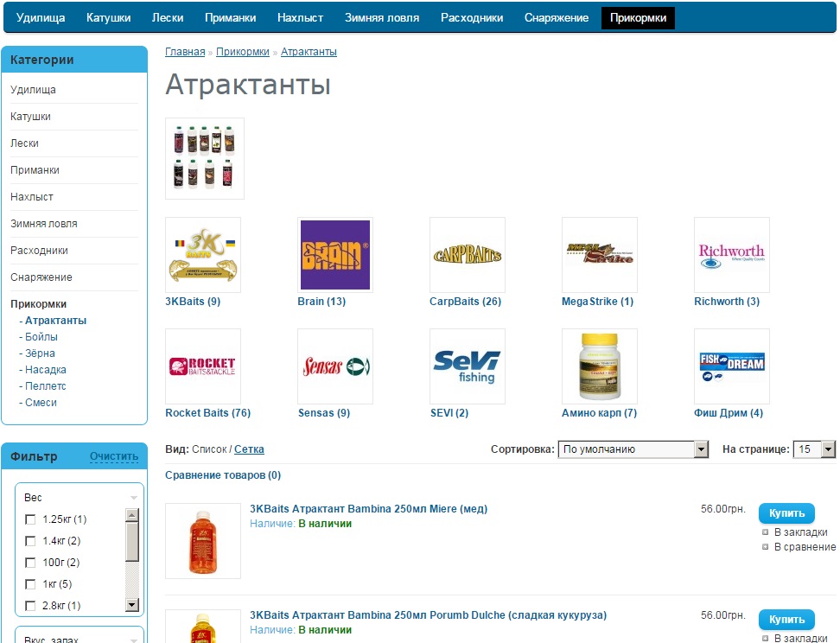This screenshot has height=643, width=840.
Task: Open Сравнение товаров (0) link
Action: [x=223, y=475]
